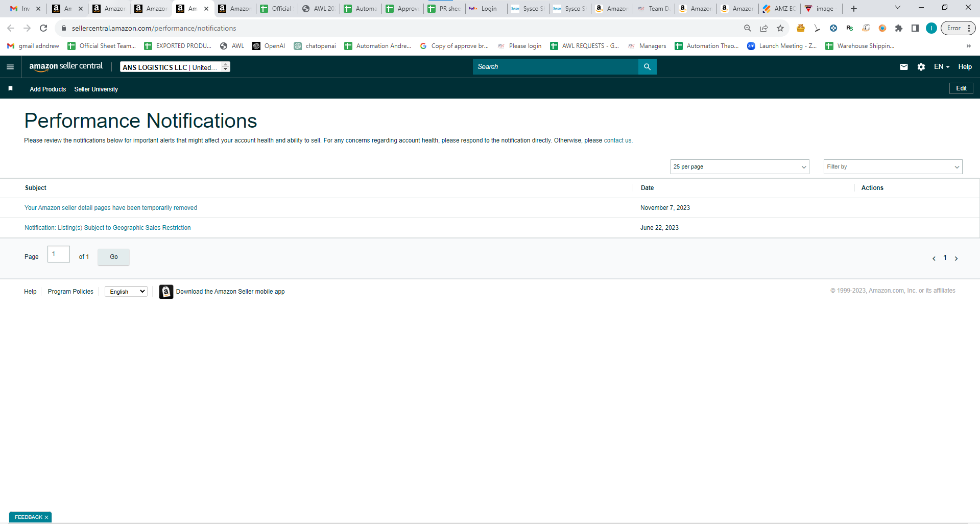Switch to the AWL 20 tab
This screenshot has width=980, height=524.
(x=319, y=9)
